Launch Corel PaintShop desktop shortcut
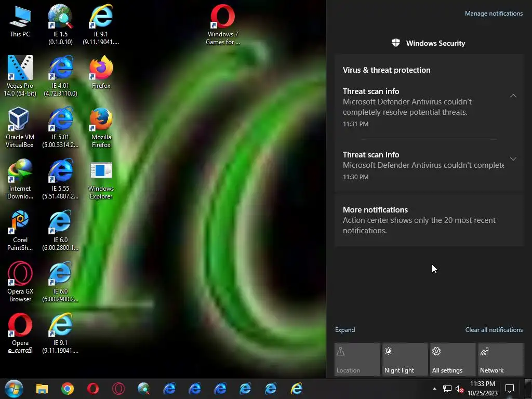Viewport: 532px width, 399px height. tap(20, 231)
